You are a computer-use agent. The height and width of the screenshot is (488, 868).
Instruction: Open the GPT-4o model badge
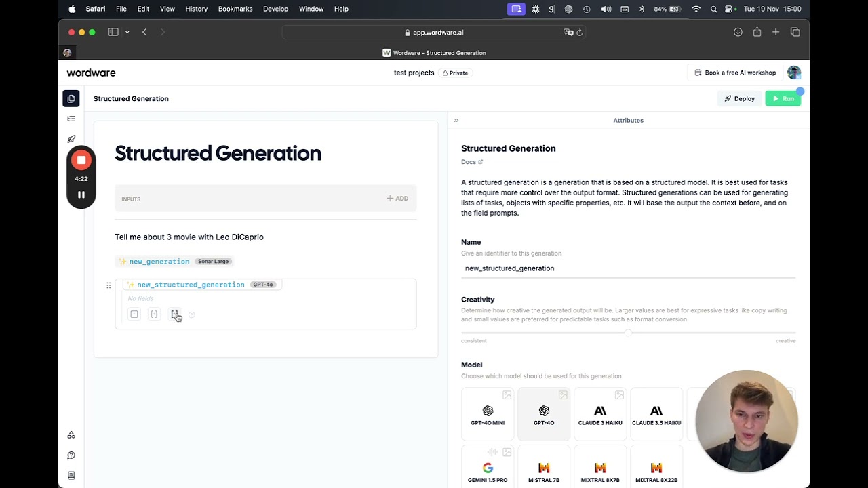(263, 285)
